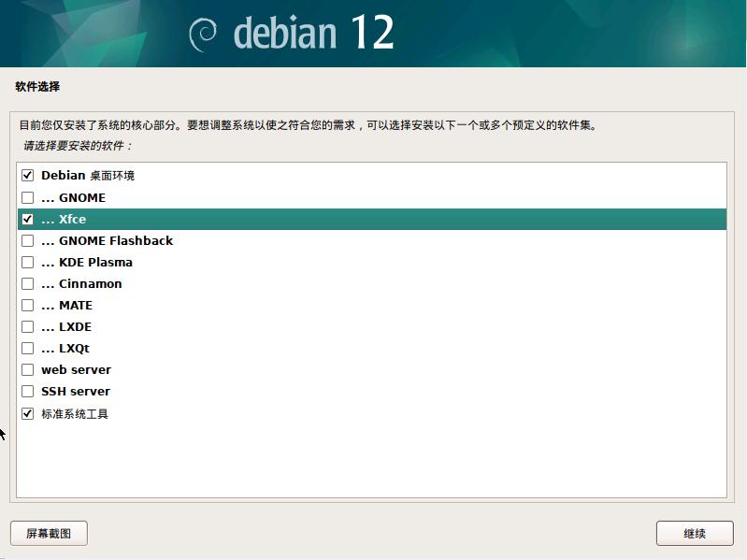
Task: Enable the LXDE checkbox
Action: pyautogui.click(x=28, y=326)
